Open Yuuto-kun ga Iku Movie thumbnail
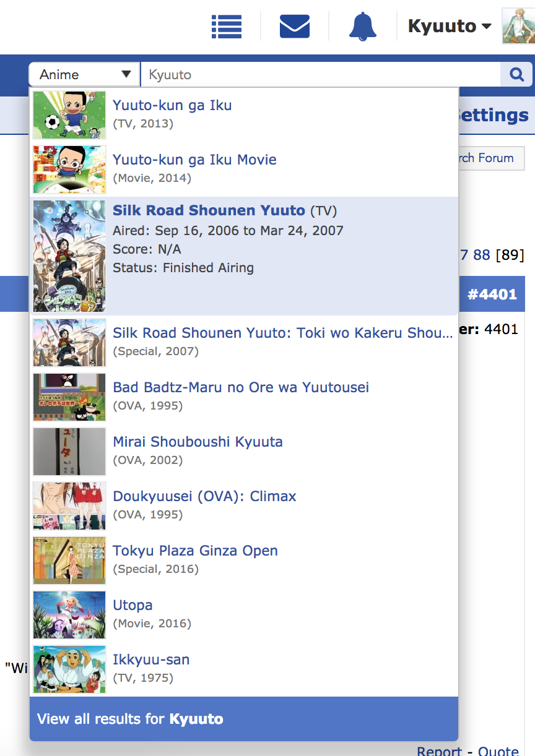The height and width of the screenshot is (756, 535). pyautogui.click(x=69, y=170)
